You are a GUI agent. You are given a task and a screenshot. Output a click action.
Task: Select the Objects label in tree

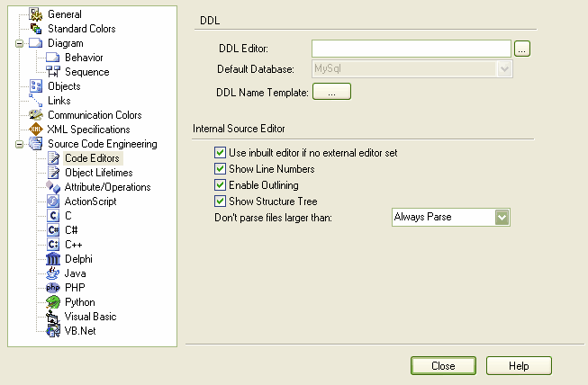[x=64, y=86]
